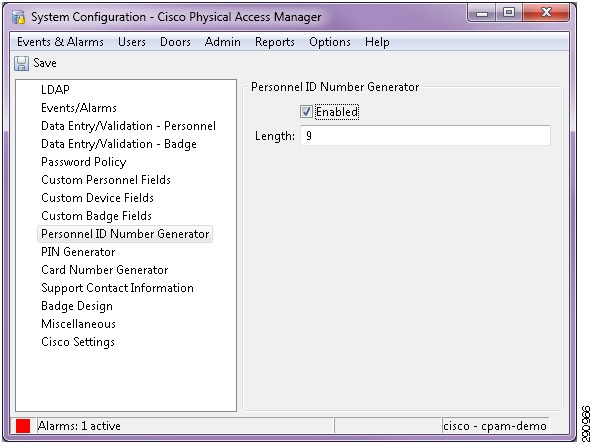Select Password Policy settings
This screenshot has width=592, height=444.
83,162
